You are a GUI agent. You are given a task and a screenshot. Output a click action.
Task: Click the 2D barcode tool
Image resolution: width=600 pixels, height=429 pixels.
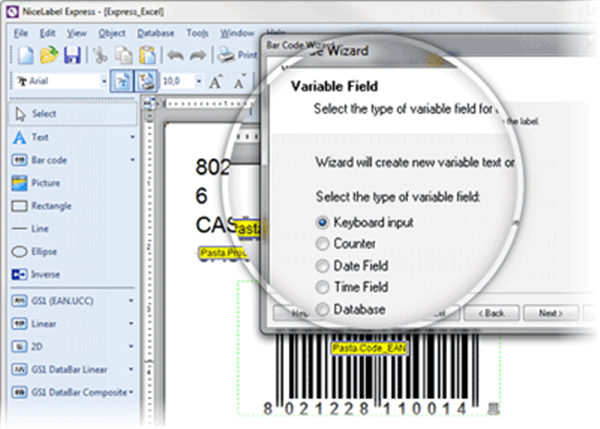(73, 347)
